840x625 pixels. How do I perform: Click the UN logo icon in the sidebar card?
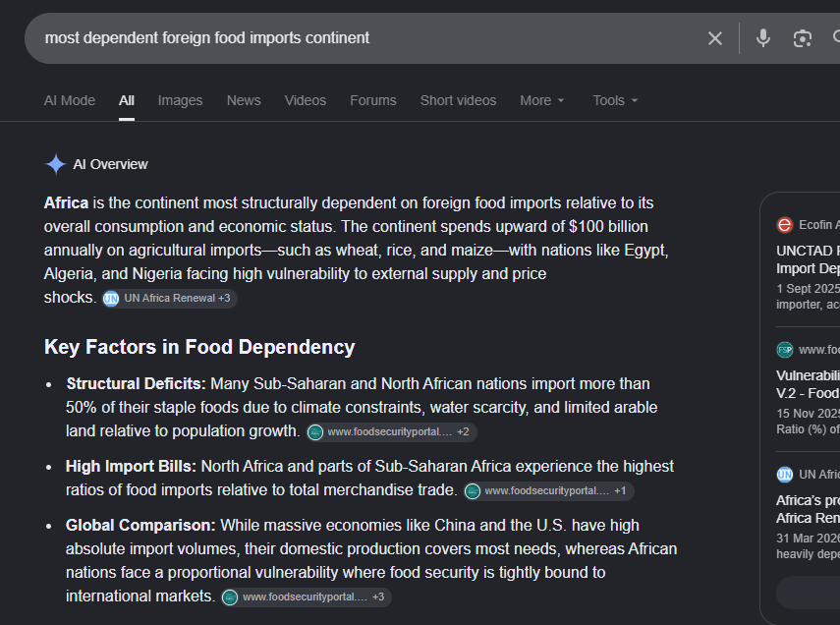coord(784,475)
